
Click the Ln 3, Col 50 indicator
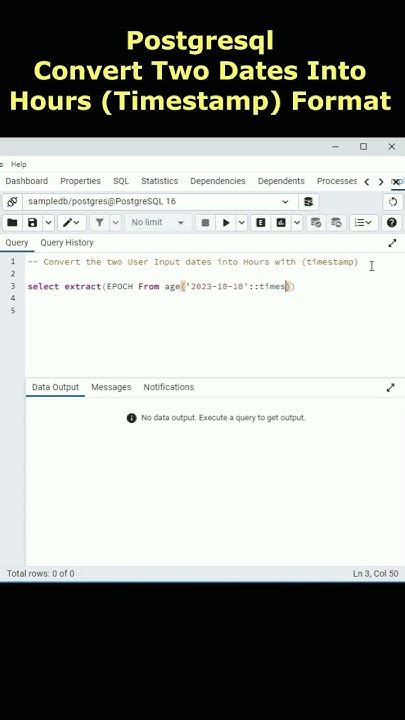pos(376,574)
